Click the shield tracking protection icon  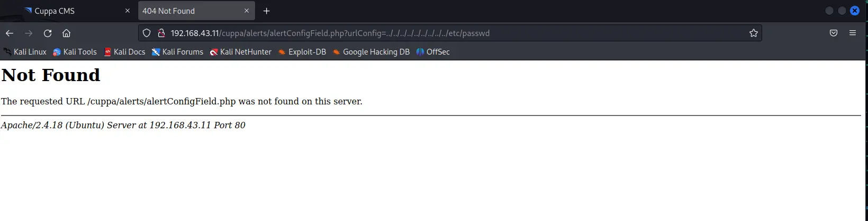(x=147, y=33)
